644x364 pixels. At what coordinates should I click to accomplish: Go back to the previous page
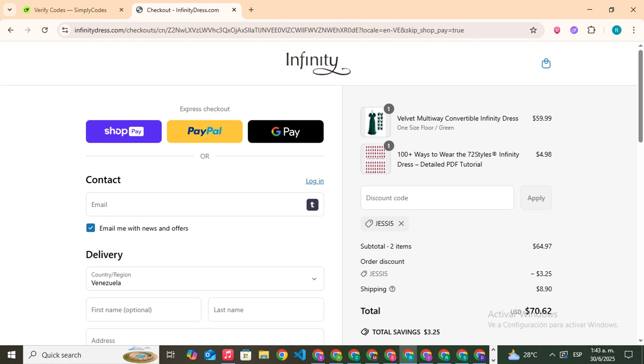(x=11, y=30)
